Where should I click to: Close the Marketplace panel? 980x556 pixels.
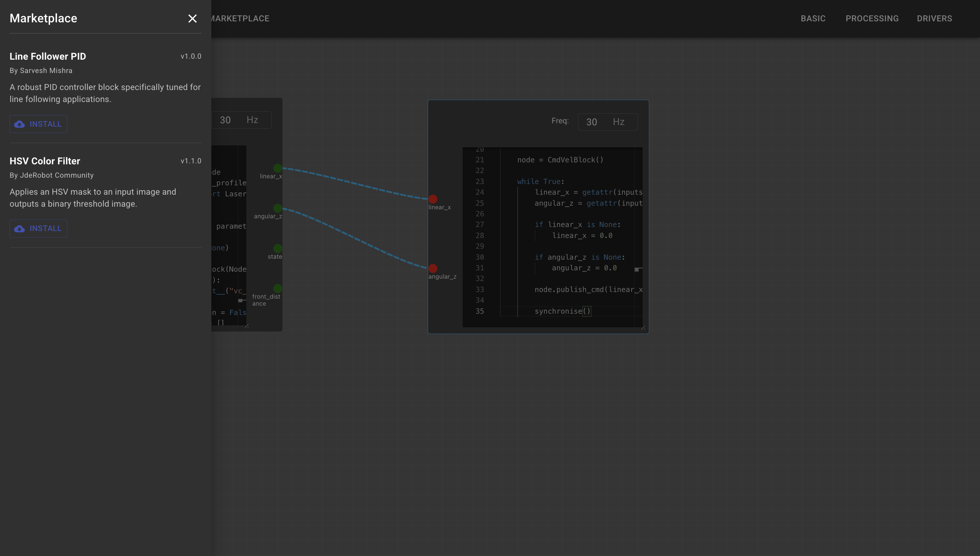pyautogui.click(x=192, y=18)
